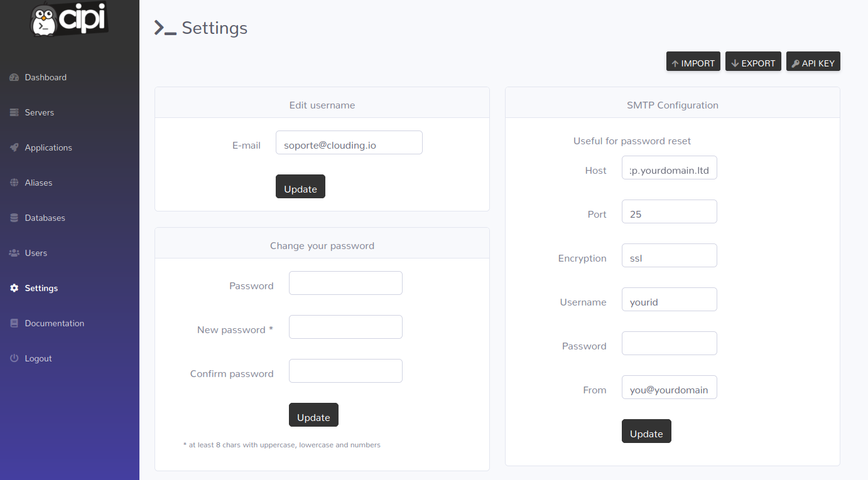
Task: Click the EXPORT button
Action: point(753,61)
